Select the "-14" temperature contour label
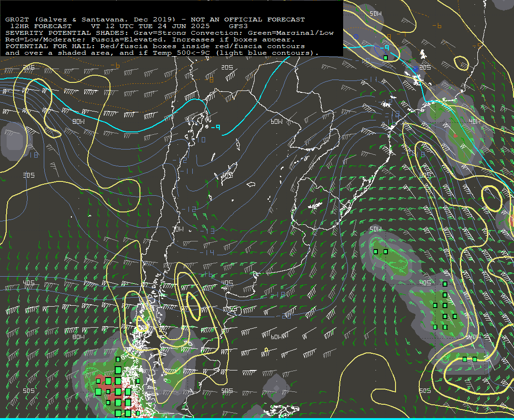This screenshot has width=514, height=420. (x=207, y=252)
